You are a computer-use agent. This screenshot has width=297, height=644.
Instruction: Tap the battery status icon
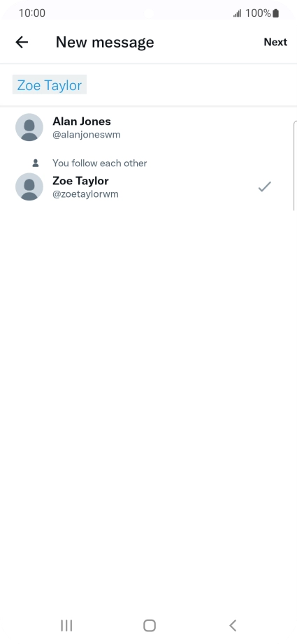[275, 13]
